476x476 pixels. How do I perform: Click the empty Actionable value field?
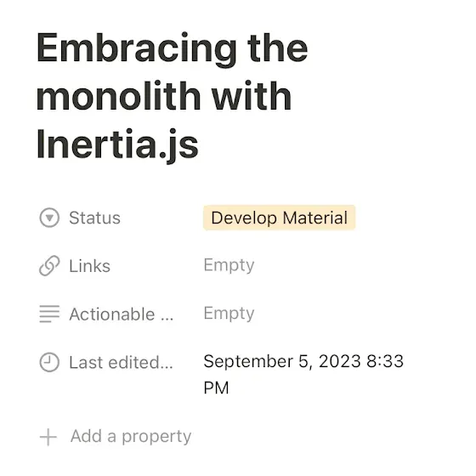229,314
